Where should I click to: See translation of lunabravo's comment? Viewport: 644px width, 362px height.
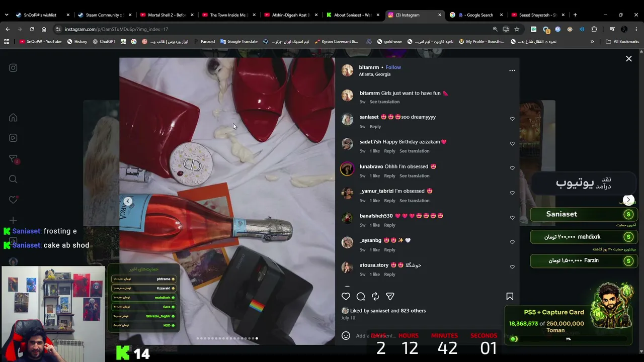(x=415, y=176)
